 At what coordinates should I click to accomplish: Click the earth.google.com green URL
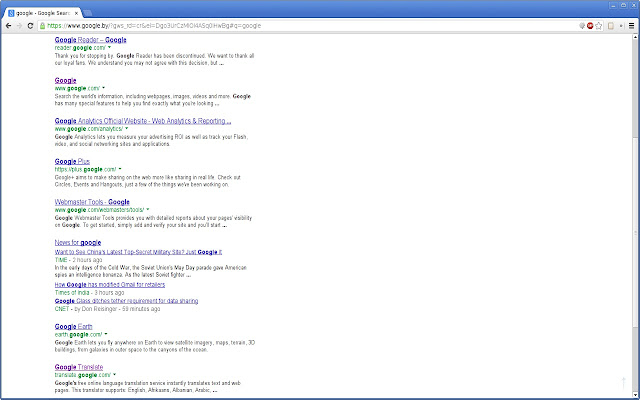[x=78, y=334]
